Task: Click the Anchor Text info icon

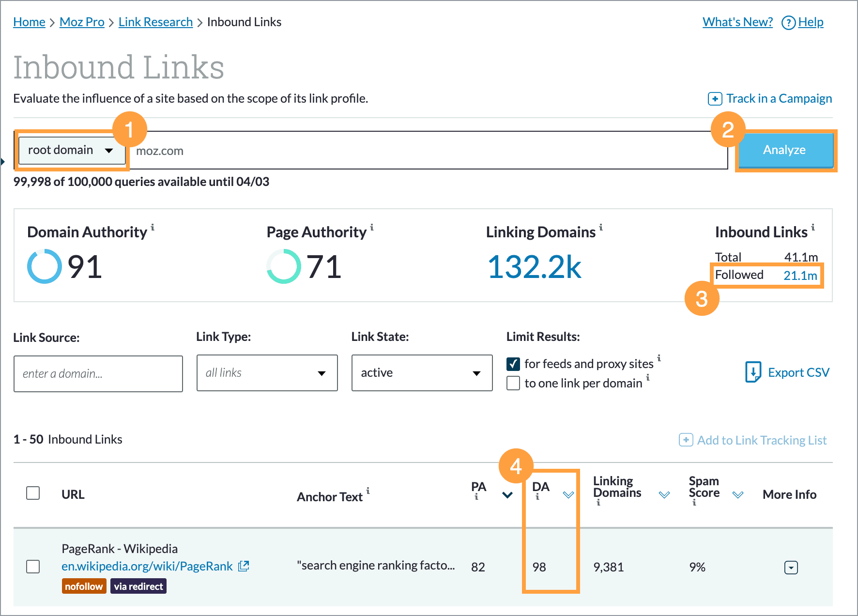Action: [x=369, y=491]
